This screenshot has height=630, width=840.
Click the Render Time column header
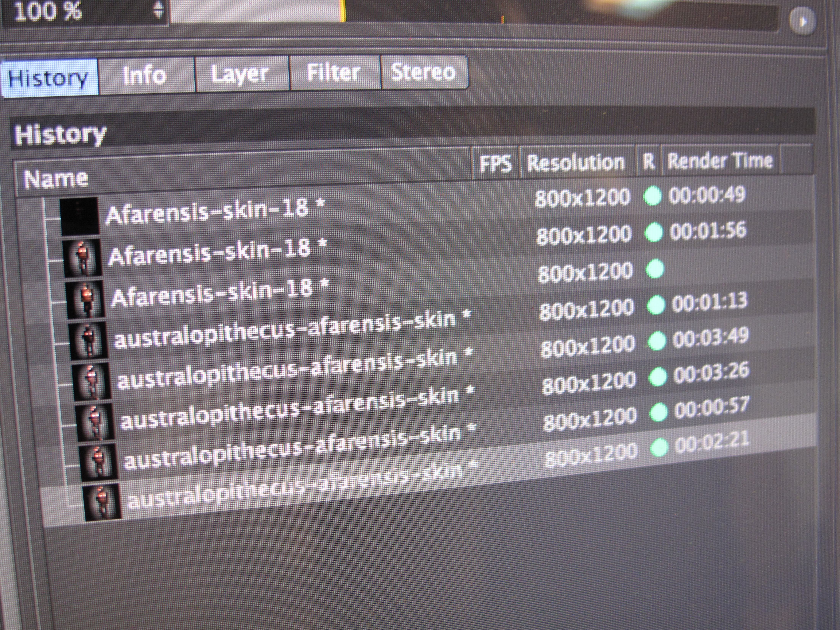pyautogui.click(x=720, y=160)
